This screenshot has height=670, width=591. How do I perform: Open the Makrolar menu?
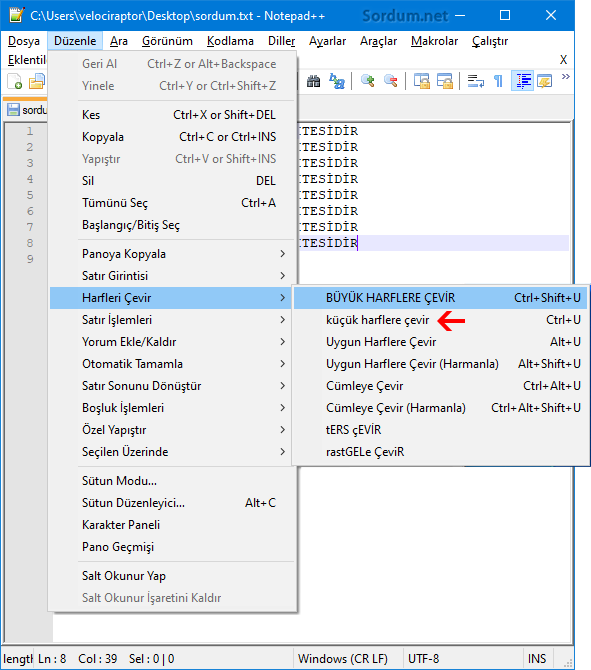(x=435, y=41)
